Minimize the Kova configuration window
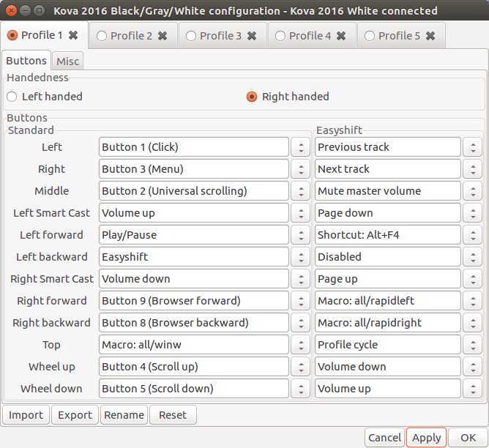This screenshot has height=448, width=489. pos(25,11)
